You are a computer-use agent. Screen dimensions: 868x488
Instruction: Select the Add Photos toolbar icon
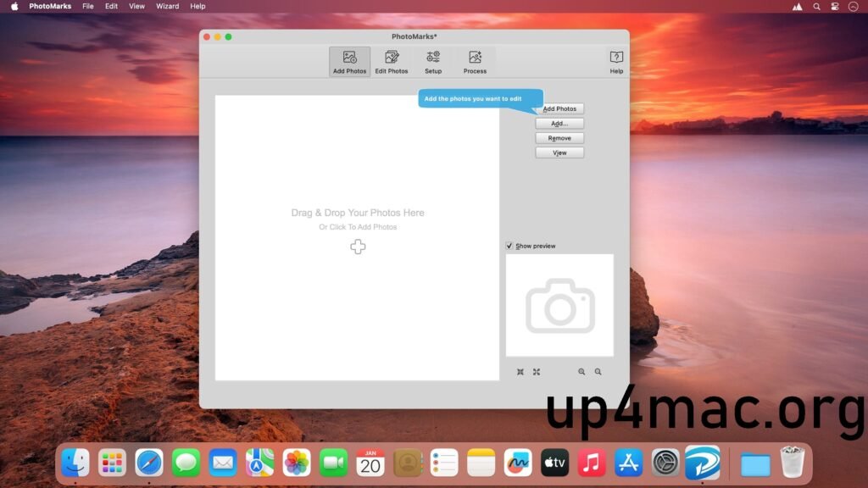pyautogui.click(x=349, y=61)
